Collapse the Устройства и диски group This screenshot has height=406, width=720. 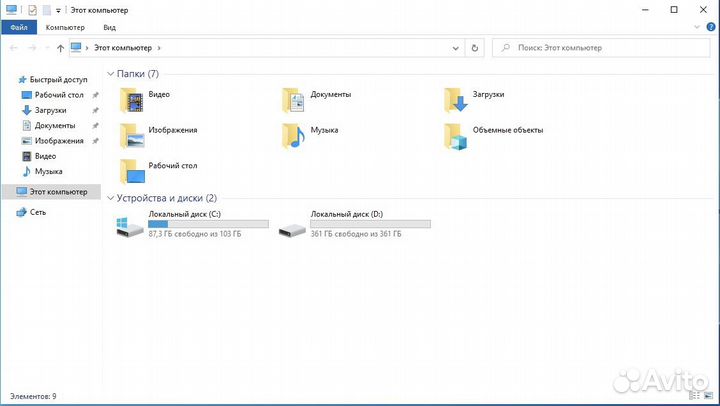pos(110,198)
